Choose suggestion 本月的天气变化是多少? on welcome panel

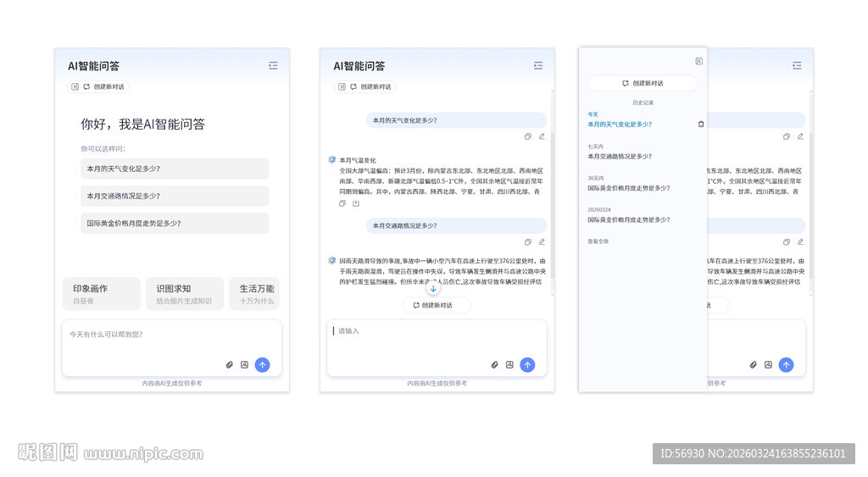(175, 169)
